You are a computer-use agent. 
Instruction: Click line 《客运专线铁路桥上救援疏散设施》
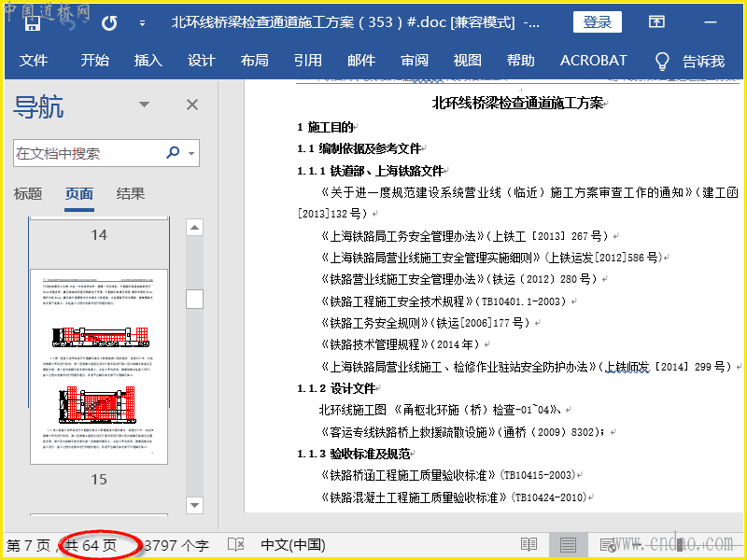point(463,432)
